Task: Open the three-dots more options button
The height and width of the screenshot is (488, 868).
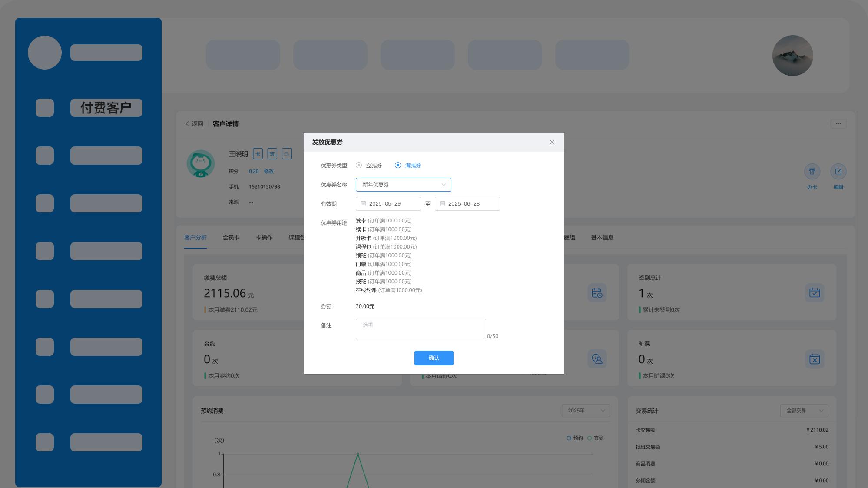Action: [838, 124]
